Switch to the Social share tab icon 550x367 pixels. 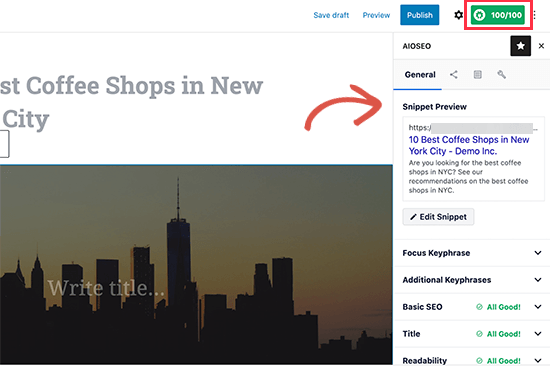(x=454, y=74)
